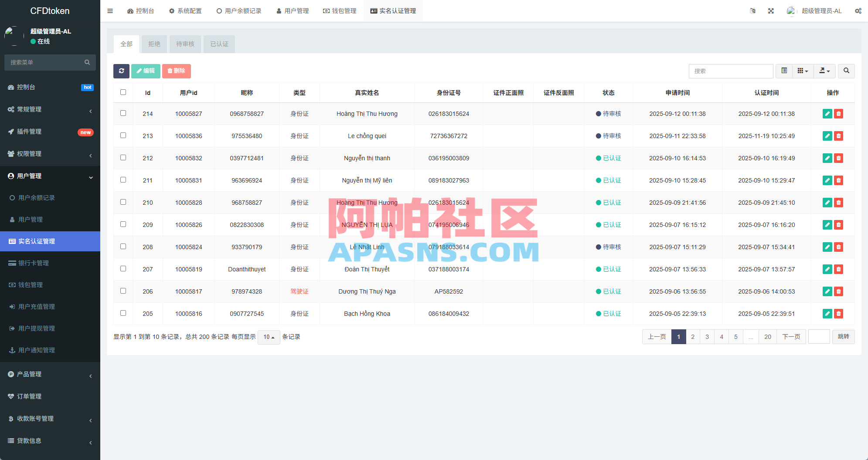
Task: Open 银行卡管理 in the sidebar
Action: 50,263
